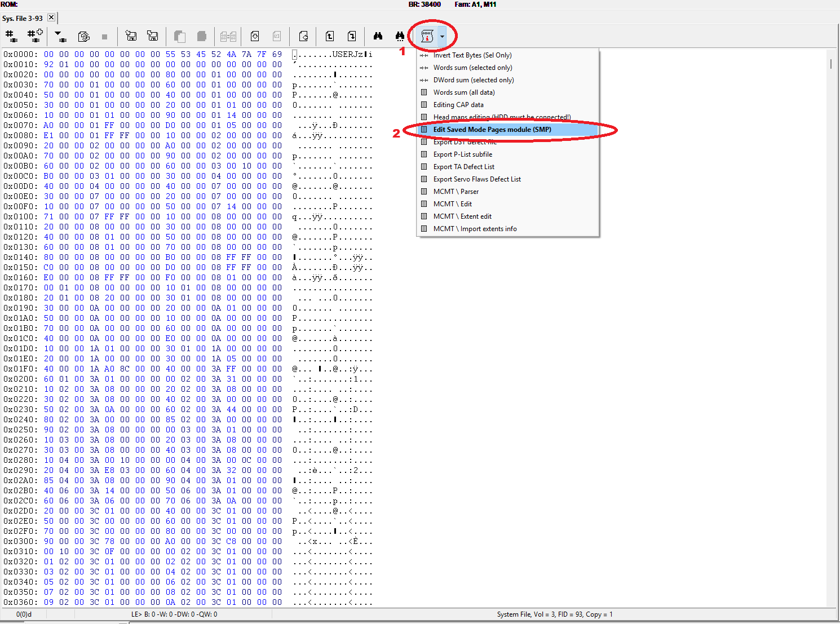Click the circular refresh arrows toolbar icon

pyautogui.click(x=83, y=37)
